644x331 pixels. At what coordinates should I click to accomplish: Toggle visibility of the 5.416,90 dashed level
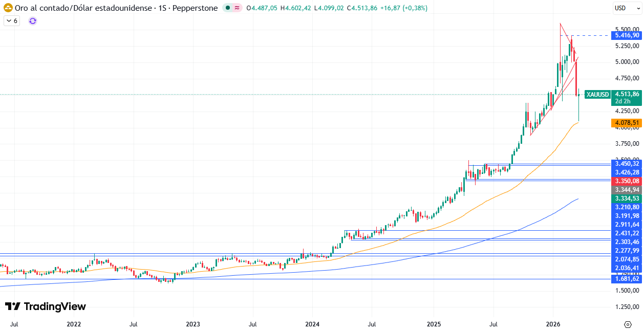click(627, 36)
